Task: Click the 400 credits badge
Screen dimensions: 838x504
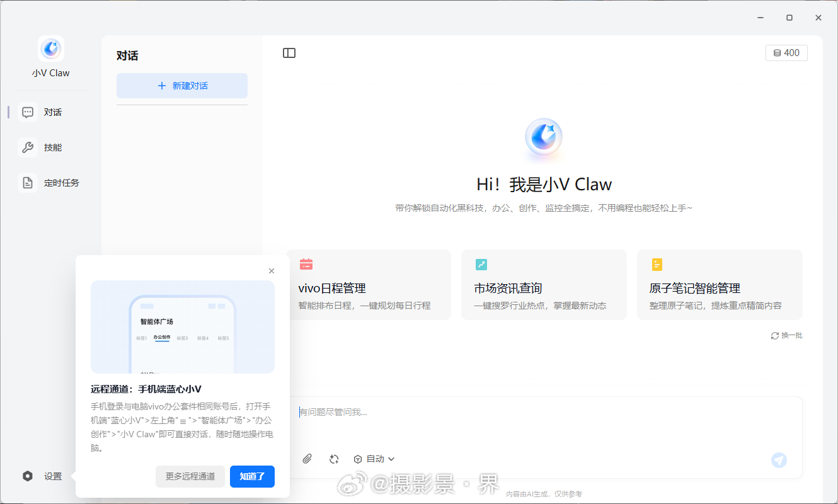Action: coord(786,53)
